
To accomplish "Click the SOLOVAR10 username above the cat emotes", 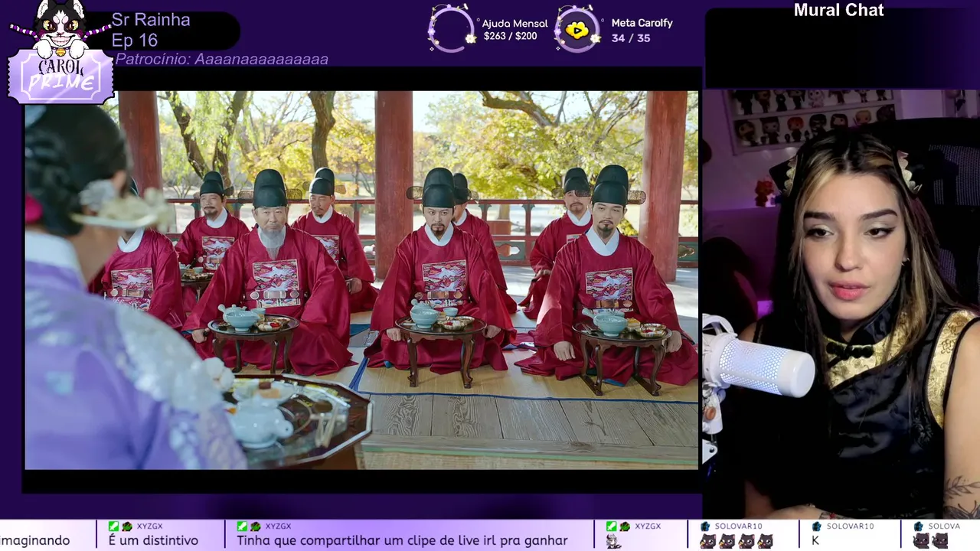I will pyautogui.click(x=738, y=527).
